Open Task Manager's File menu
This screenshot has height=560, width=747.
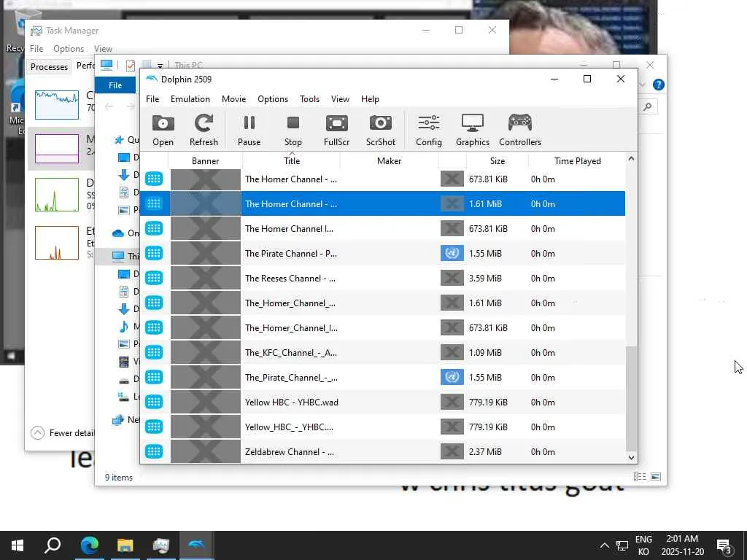36,49
